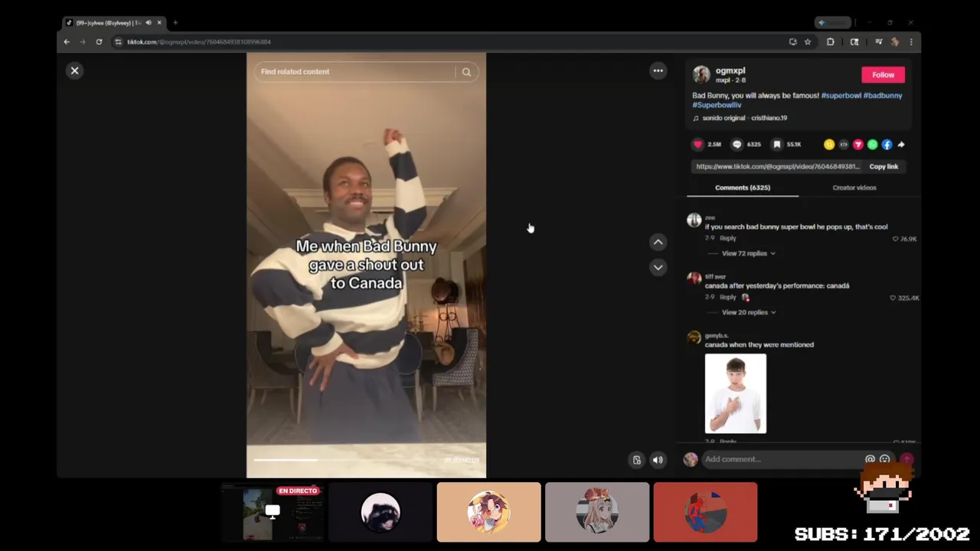Click the Copy link button
The image size is (980, 551).
click(x=884, y=166)
